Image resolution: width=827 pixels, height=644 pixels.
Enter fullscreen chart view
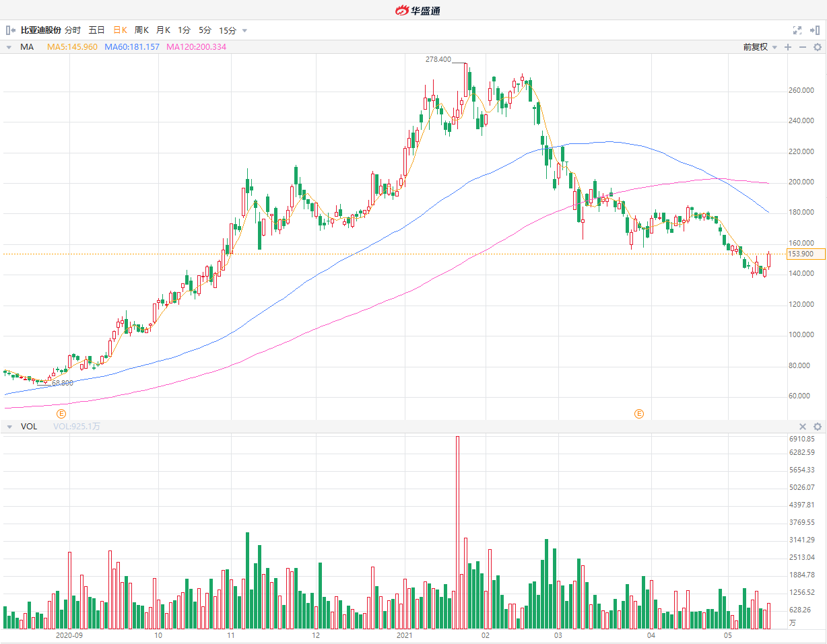point(797,30)
